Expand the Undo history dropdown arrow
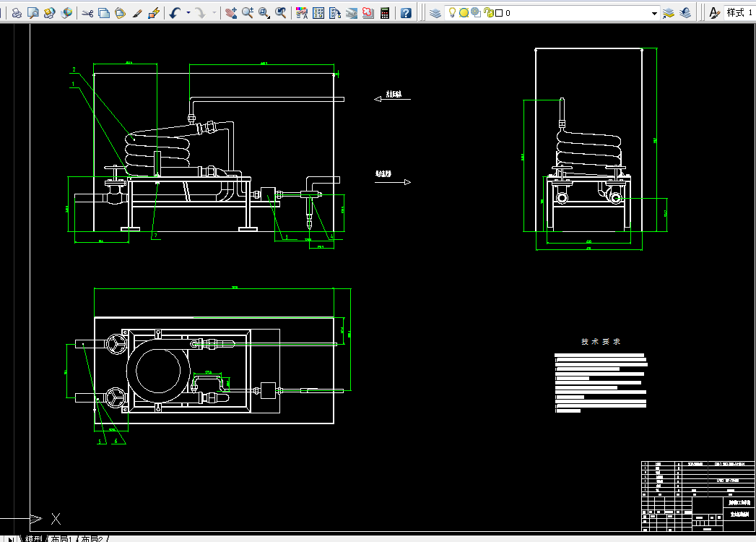The height and width of the screenshot is (542, 756). 188,13
